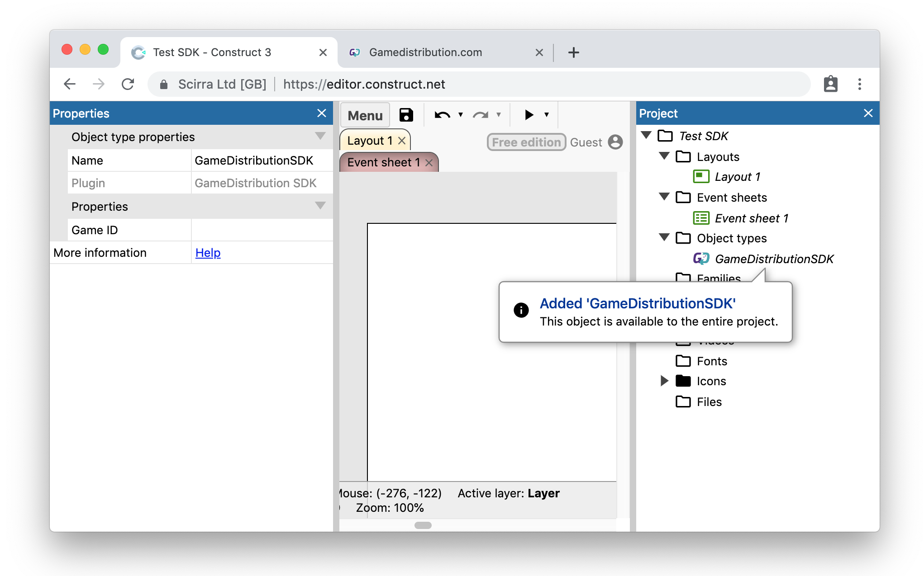The height and width of the screenshot is (576, 924).
Task: Open Layout 1 in project tree
Action: pyautogui.click(x=737, y=177)
